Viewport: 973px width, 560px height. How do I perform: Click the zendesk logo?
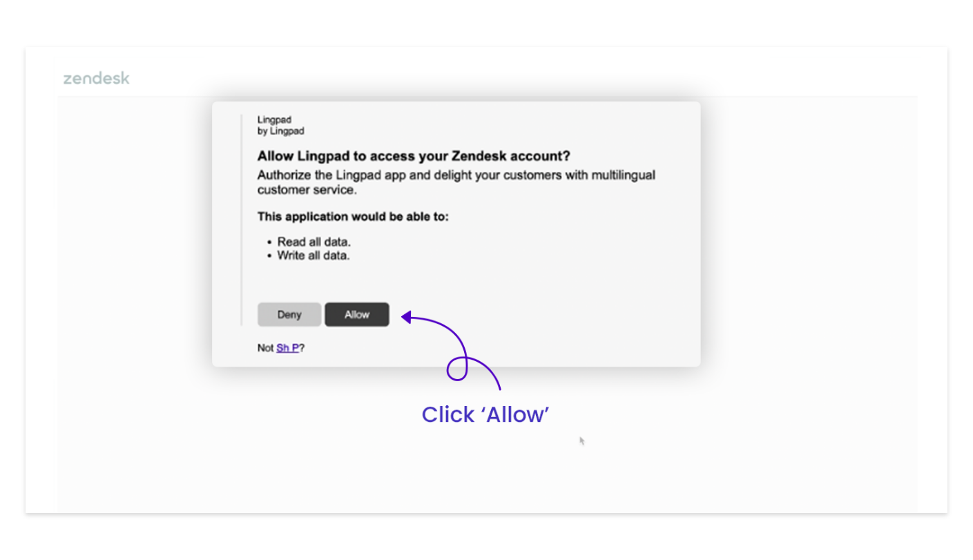click(97, 78)
